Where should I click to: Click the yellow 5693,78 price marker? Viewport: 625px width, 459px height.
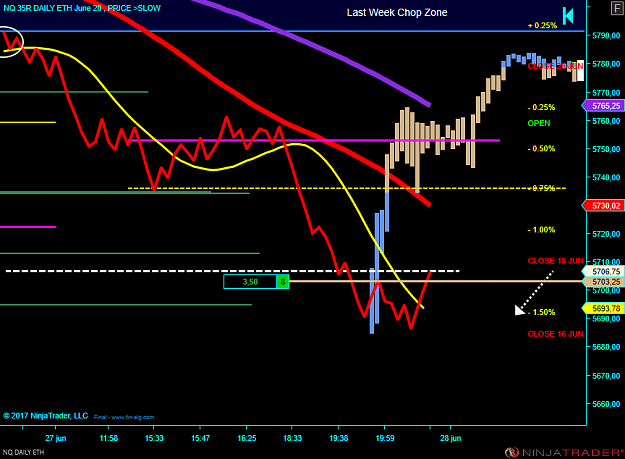603,308
